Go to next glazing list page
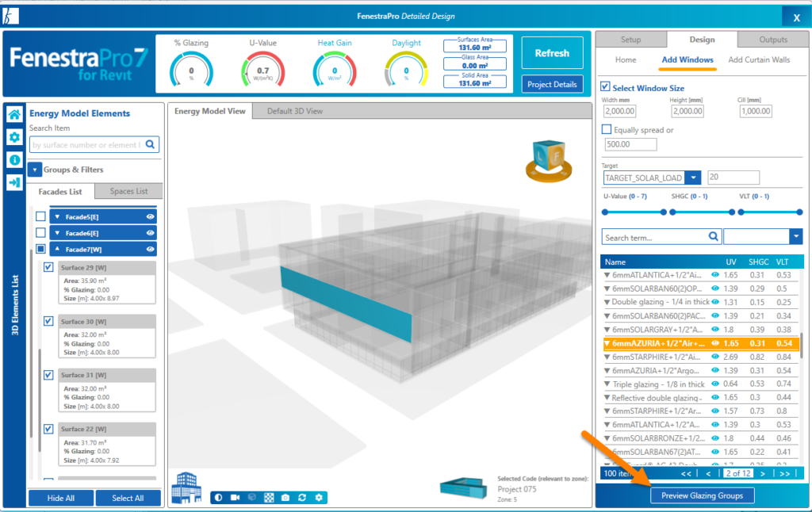812x512 pixels. pyautogui.click(x=763, y=474)
